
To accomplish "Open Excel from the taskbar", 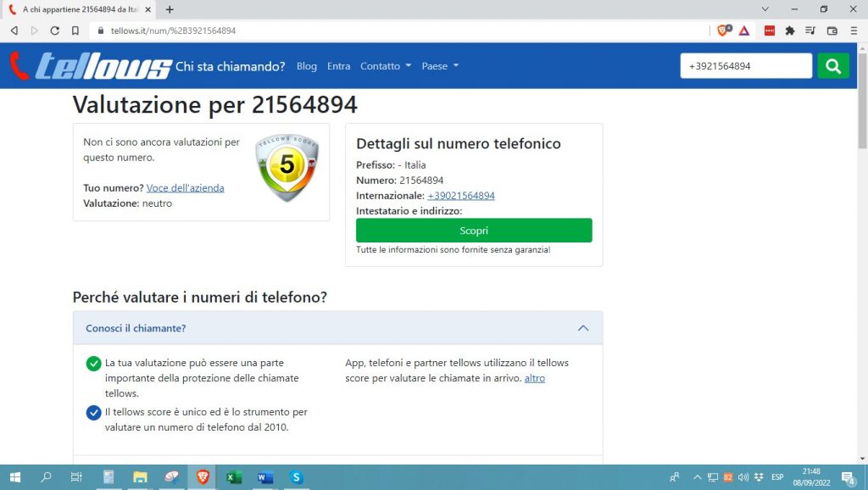I will tap(233, 477).
